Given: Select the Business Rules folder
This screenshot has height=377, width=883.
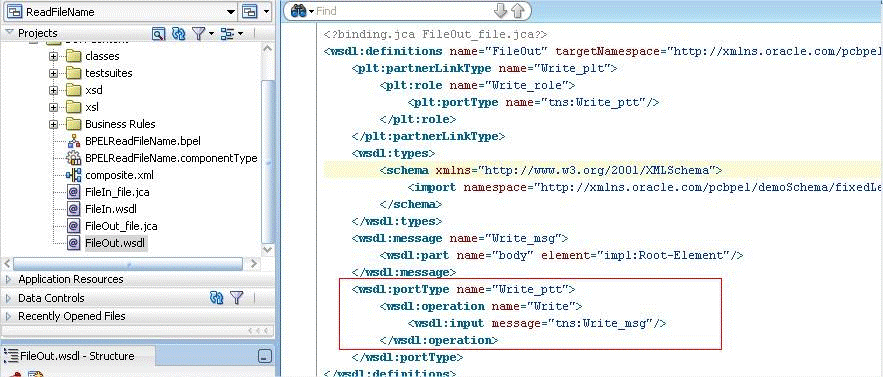Looking at the screenshot, I should point(120,124).
